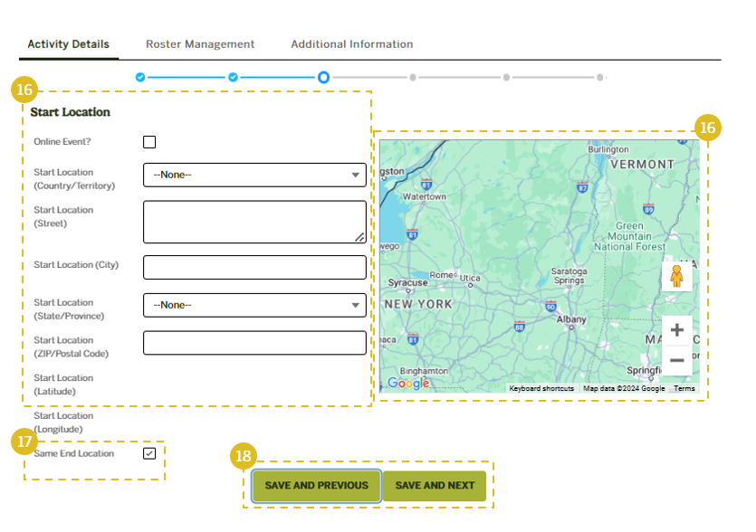Image resolution: width=756 pixels, height=532 pixels.
Task: Click the Start Location Street text area
Action: [x=254, y=223]
